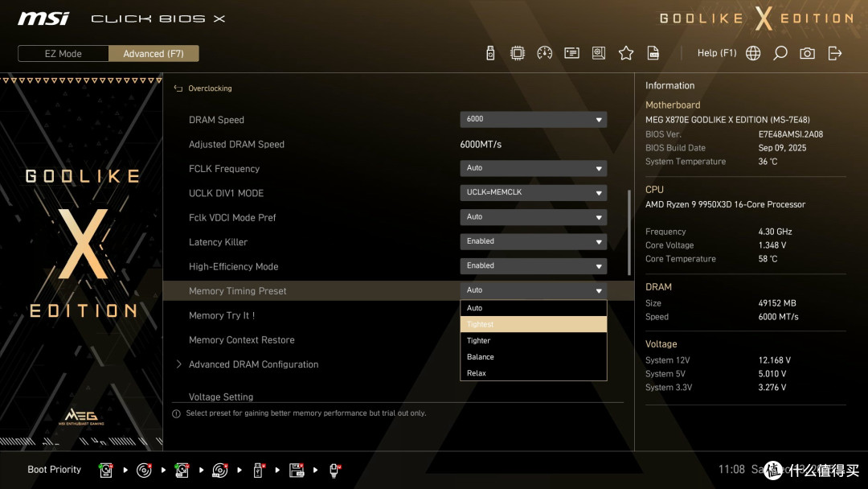Select the USB floppy boot priority icon
The height and width of the screenshot is (489, 868).
[x=297, y=471]
